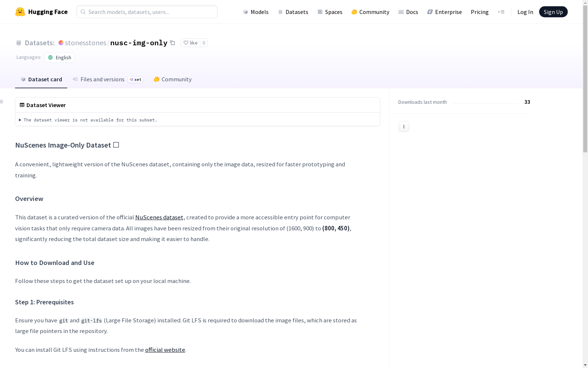Open the Git LFS official website link
The width and height of the screenshot is (588, 368).
[165, 350]
